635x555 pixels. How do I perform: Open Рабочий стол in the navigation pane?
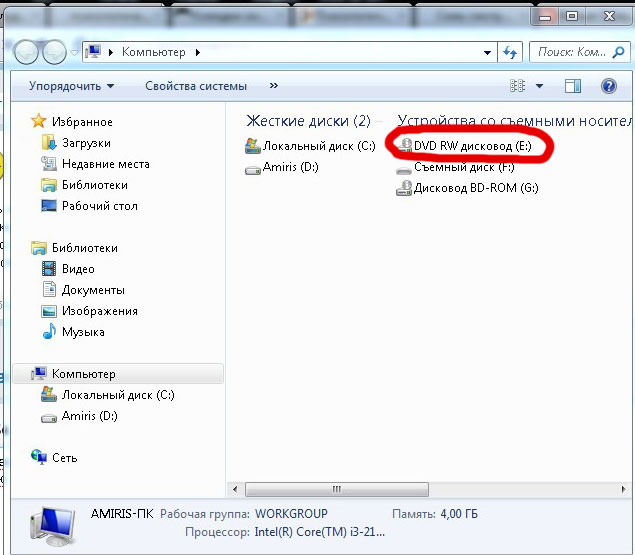(99, 206)
